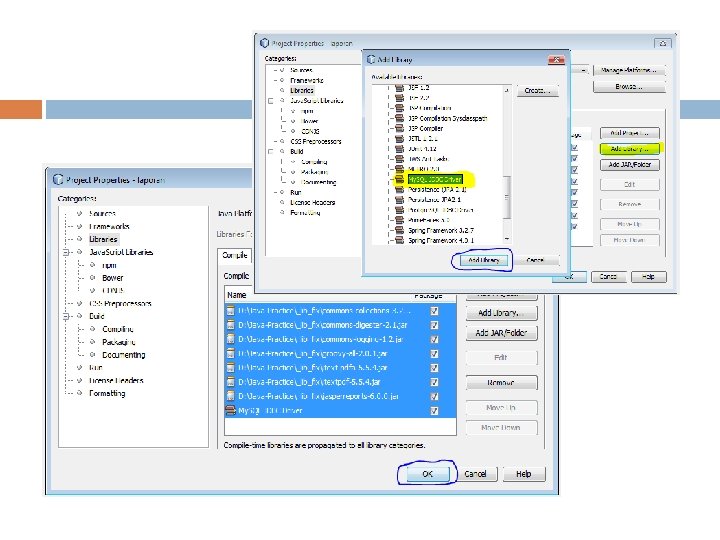
Task: Click the Formatting node icon in jar-list window
Action: coord(79,393)
